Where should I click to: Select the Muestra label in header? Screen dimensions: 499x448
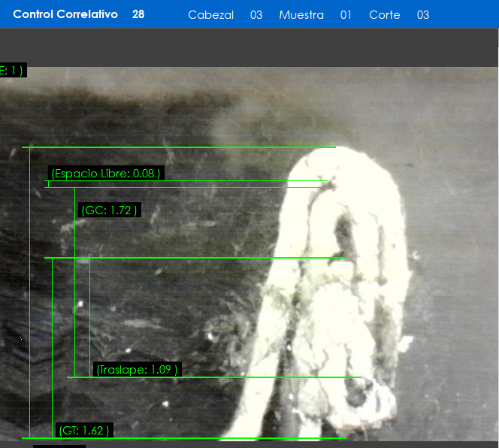pos(301,15)
